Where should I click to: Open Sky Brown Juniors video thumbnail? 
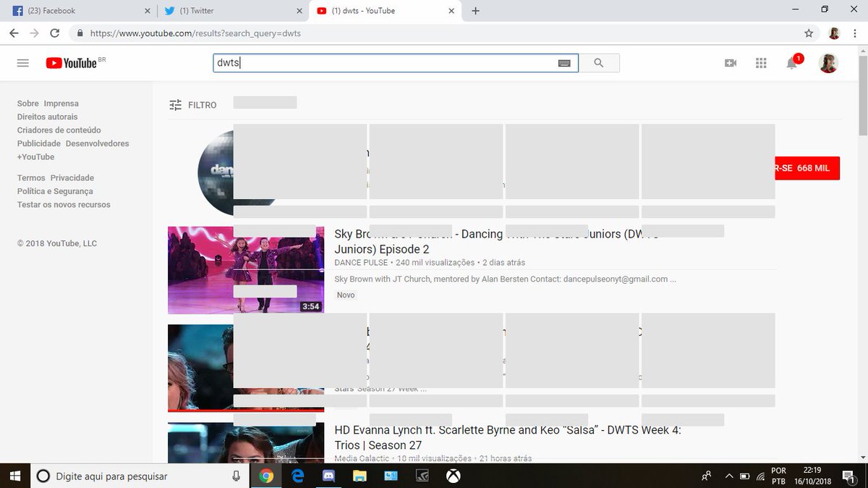point(246,270)
